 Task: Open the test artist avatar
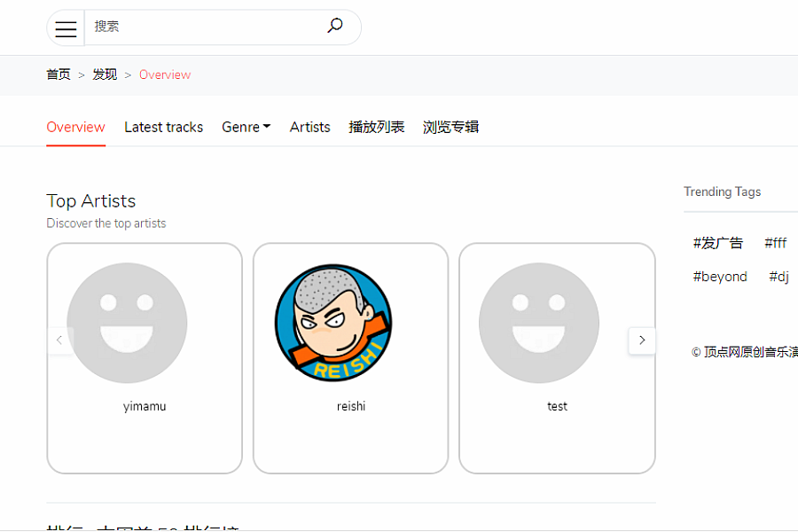pyautogui.click(x=539, y=323)
